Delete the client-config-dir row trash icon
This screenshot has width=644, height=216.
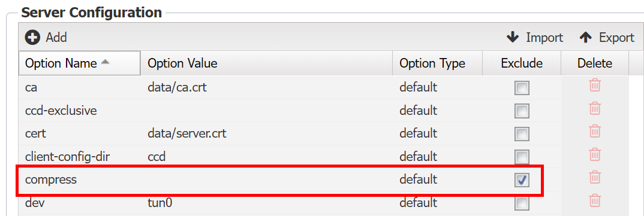point(595,154)
